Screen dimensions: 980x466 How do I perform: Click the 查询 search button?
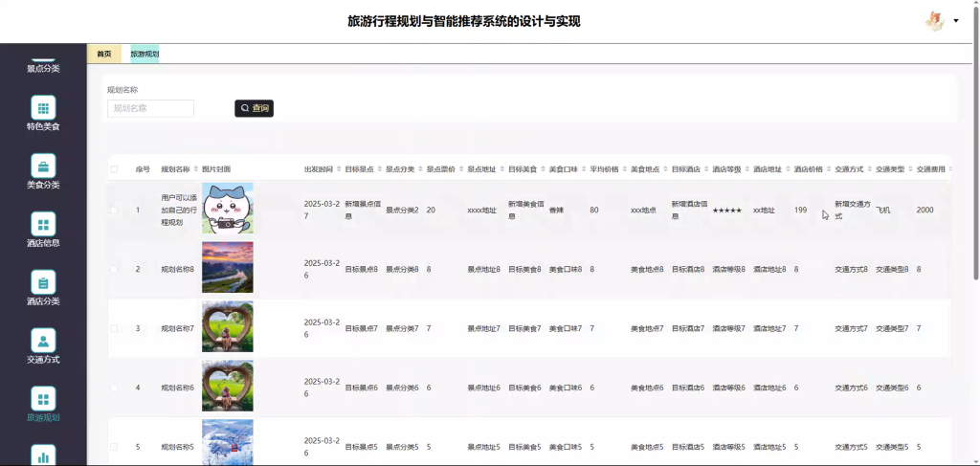[254, 108]
